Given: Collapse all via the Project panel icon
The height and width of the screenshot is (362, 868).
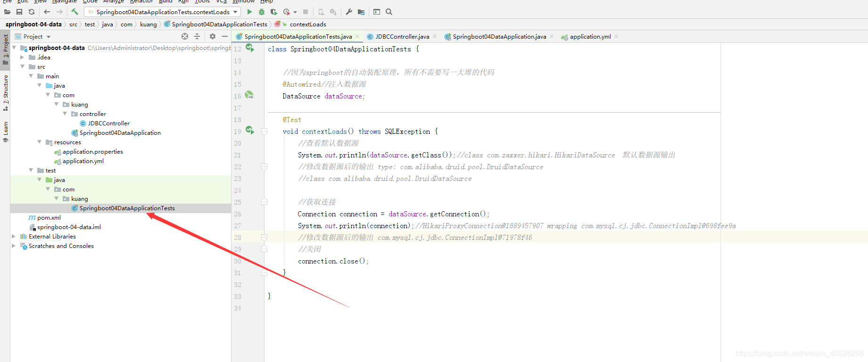Looking at the screenshot, I should tap(197, 36).
